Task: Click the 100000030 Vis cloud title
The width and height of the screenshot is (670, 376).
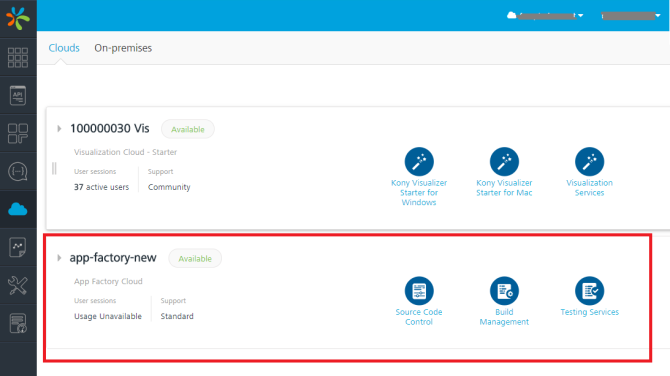Action: pos(110,128)
